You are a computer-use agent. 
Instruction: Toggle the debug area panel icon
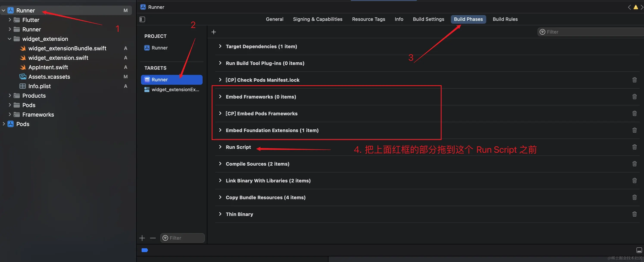[639, 250]
